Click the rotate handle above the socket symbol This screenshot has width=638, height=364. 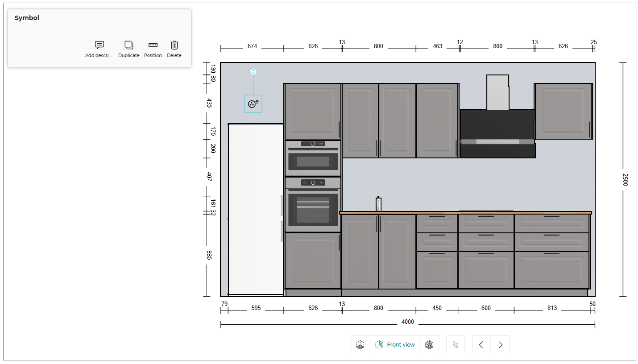(253, 72)
